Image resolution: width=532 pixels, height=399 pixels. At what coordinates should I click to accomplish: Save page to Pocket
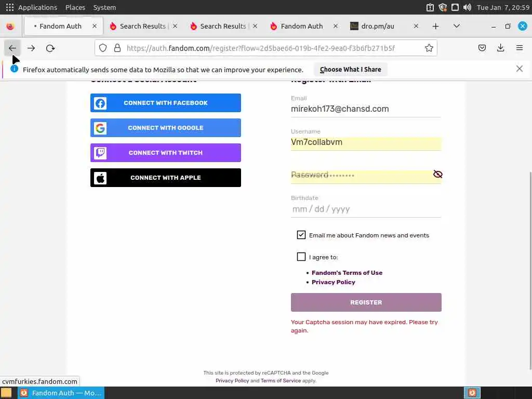coord(482,48)
